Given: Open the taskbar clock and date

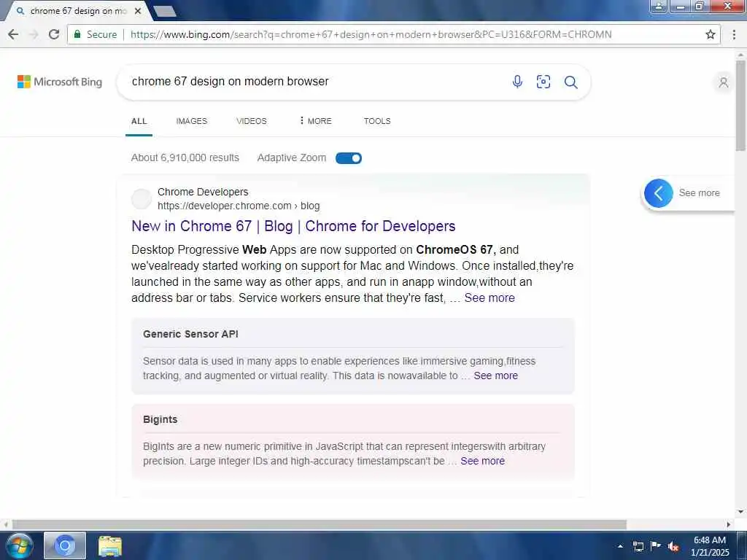Looking at the screenshot, I should 710,546.
